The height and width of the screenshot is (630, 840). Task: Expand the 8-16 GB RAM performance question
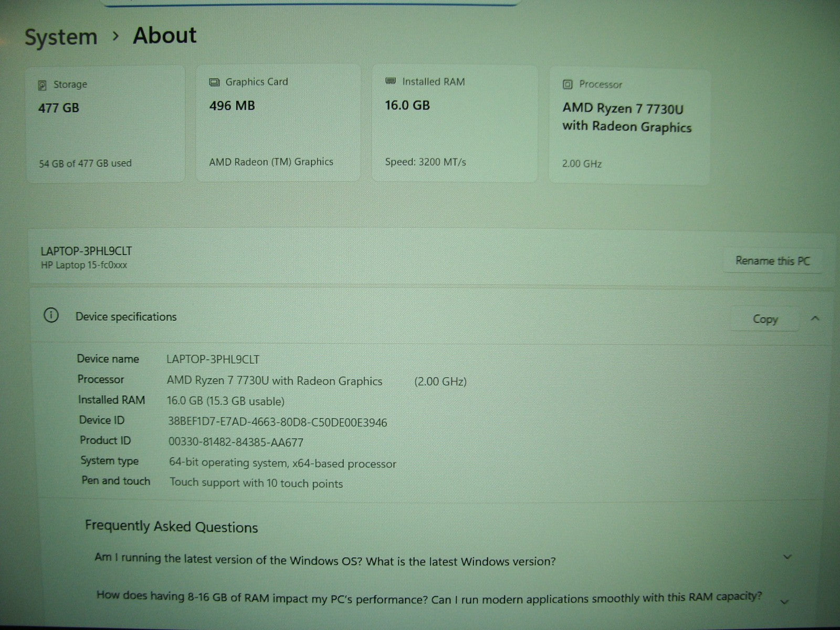coord(785,602)
